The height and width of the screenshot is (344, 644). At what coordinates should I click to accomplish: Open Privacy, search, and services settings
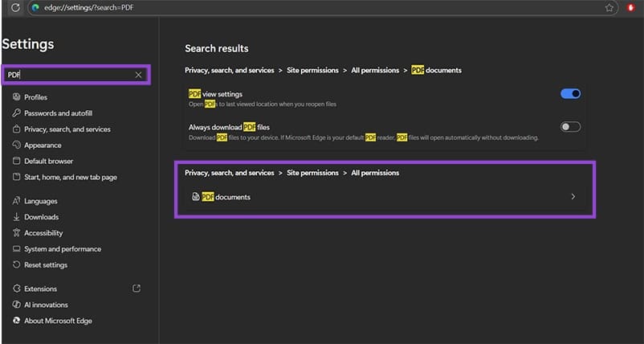pos(67,129)
